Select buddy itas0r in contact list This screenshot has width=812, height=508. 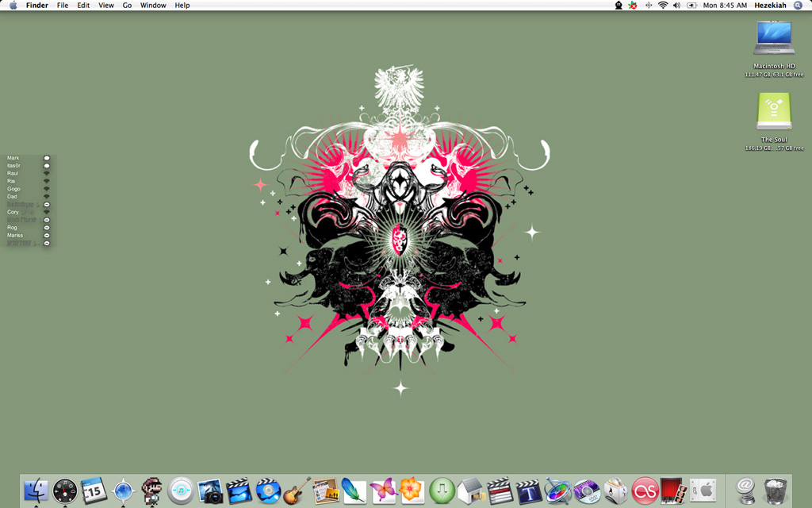[x=13, y=166]
